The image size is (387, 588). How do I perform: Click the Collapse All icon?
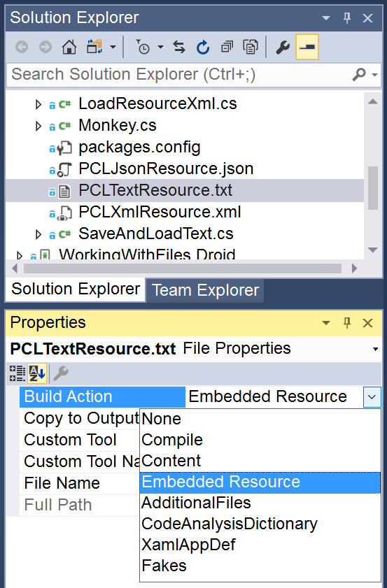pyautogui.click(x=227, y=48)
